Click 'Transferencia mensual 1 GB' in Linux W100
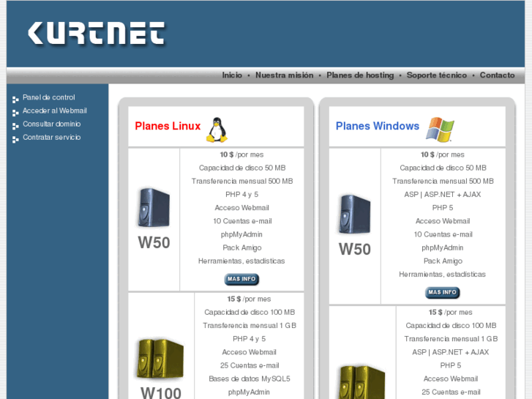This screenshot has width=532, height=399. click(x=250, y=326)
